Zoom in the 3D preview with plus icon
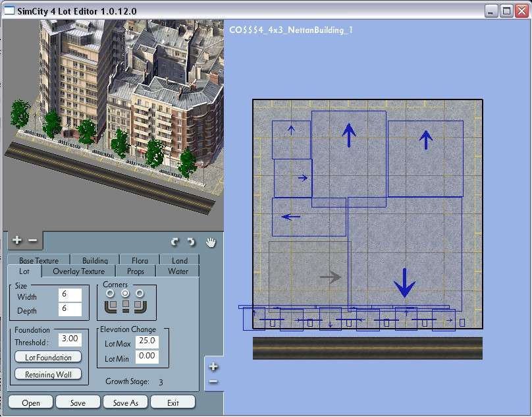Screen dimensions: 532x417 pos(16,240)
